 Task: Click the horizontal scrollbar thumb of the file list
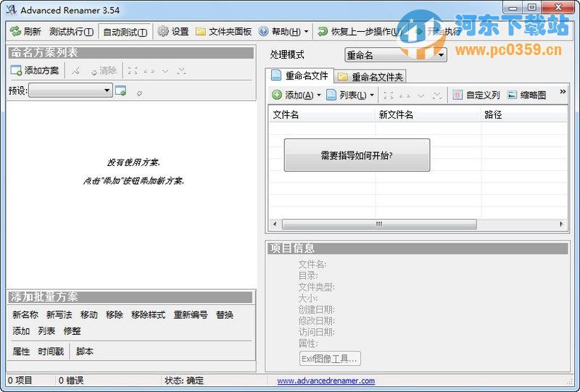tap(379, 224)
